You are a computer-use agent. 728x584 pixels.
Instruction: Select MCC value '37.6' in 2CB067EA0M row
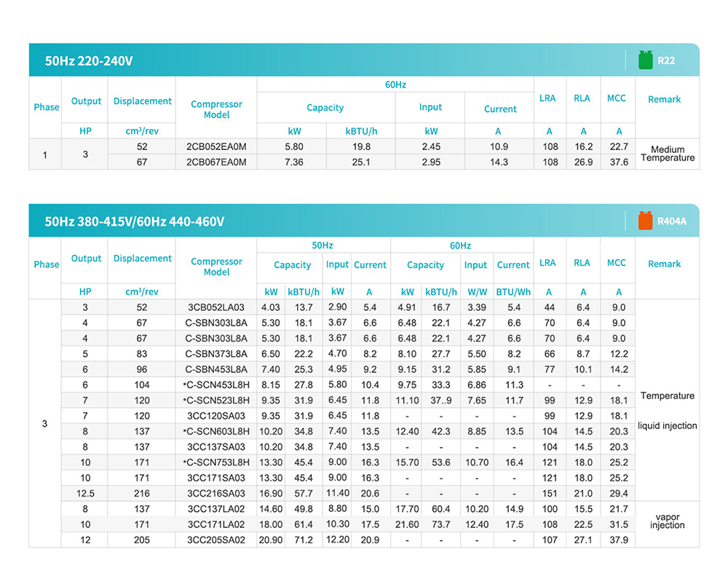pos(619,162)
